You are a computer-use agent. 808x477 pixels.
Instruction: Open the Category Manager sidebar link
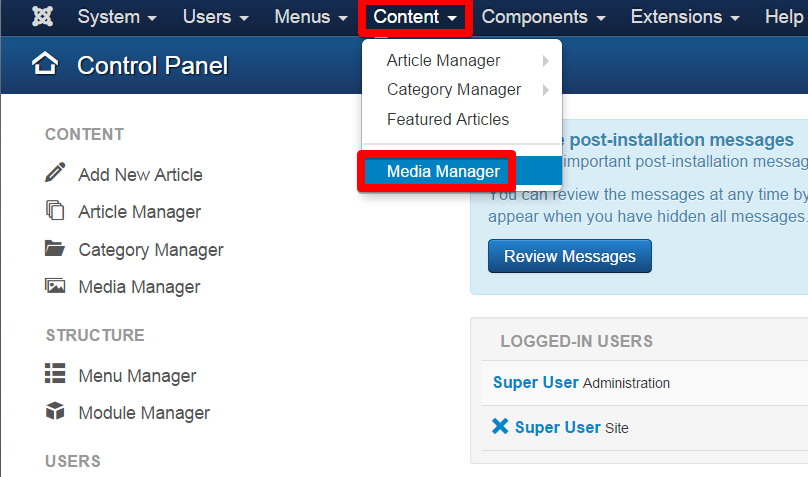pos(150,250)
